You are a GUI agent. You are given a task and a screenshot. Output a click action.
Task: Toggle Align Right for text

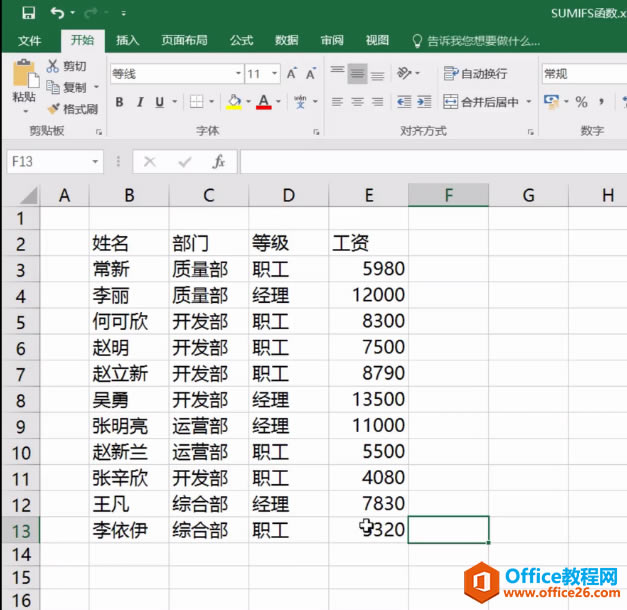377,102
